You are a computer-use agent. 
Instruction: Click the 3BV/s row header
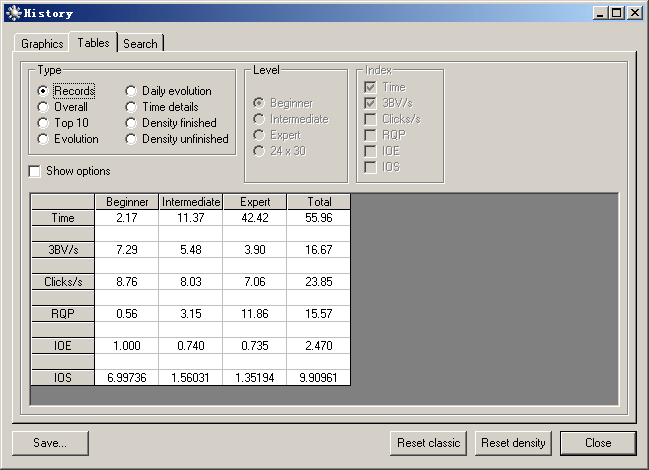pyautogui.click(x=63, y=250)
